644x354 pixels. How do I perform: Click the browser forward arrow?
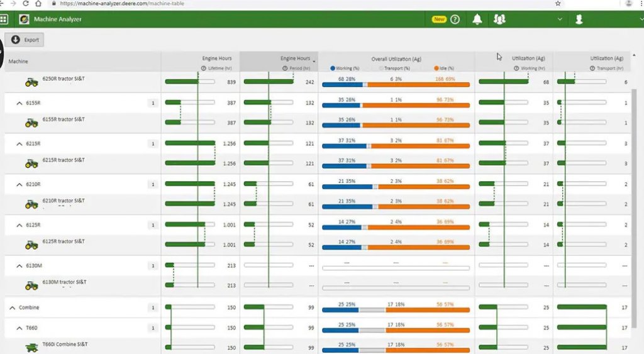(x=13, y=3)
